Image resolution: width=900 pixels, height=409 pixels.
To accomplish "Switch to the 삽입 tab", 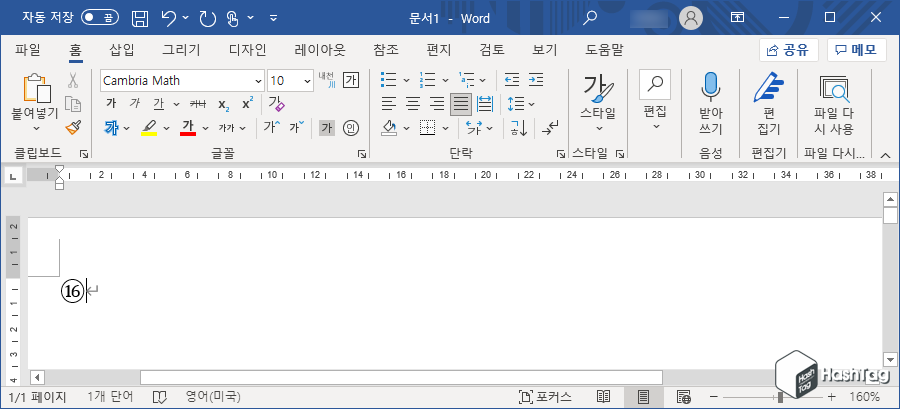I will point(121,50).
